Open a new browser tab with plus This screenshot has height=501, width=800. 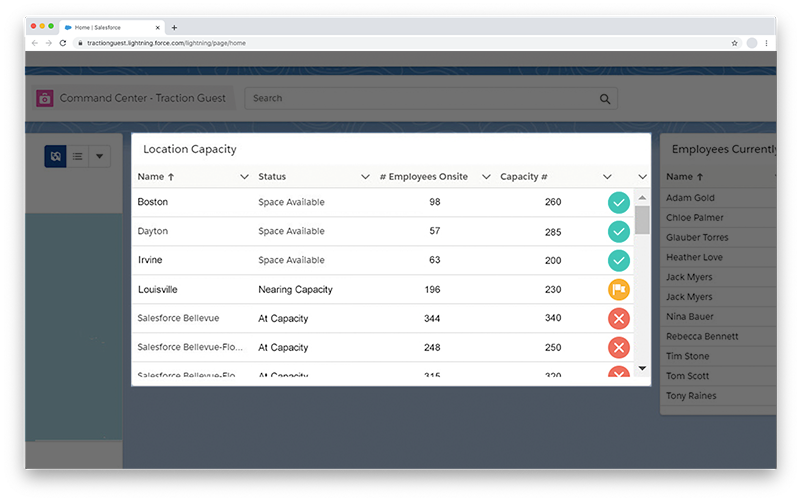point(174,28)
